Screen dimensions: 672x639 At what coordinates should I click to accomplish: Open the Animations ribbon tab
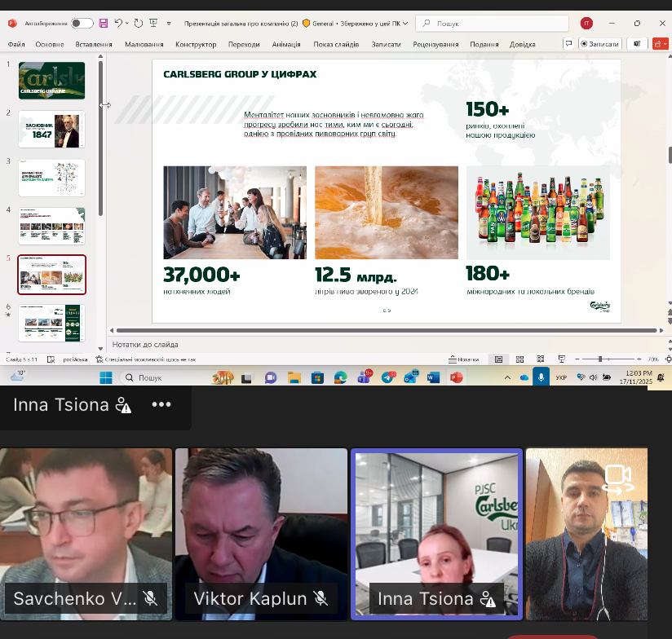click(286, 44)
